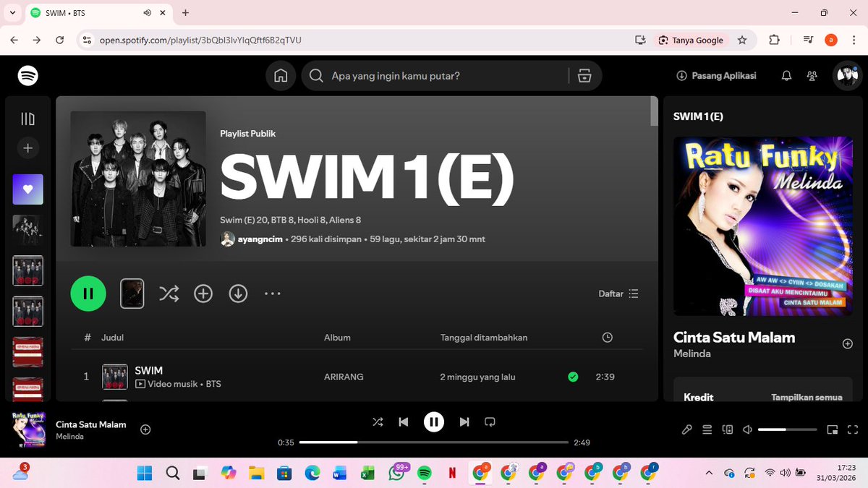Image resolution: width=868 pixels, height=488 pixels.
Task: Sort by Album column header
Action: click(x=337, y=338)
